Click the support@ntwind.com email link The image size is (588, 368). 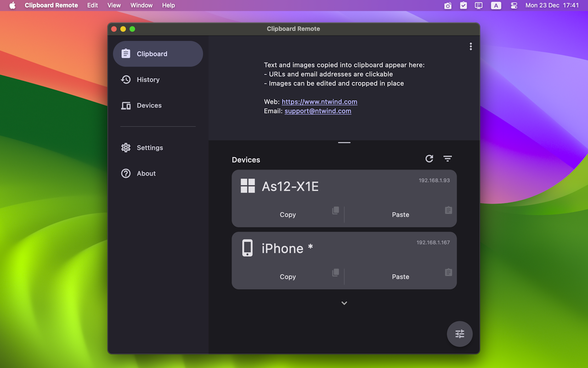[318, 111]
